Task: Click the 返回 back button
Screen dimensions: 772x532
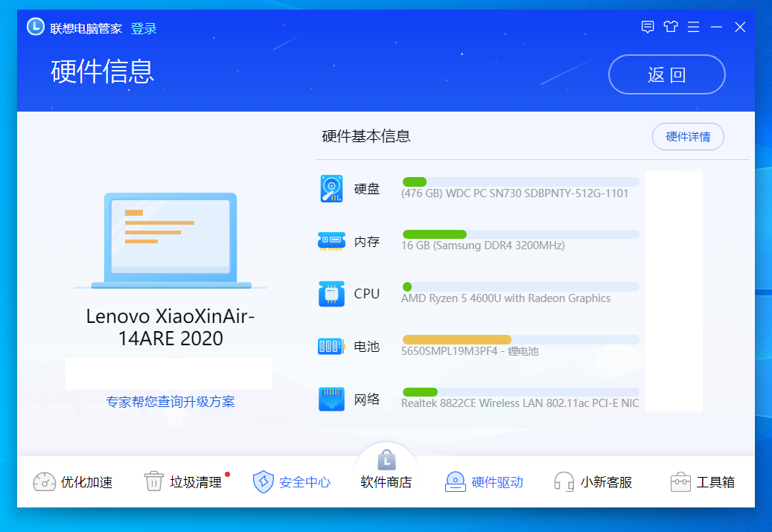Action: pyautogui.click(x=666, y=74)
